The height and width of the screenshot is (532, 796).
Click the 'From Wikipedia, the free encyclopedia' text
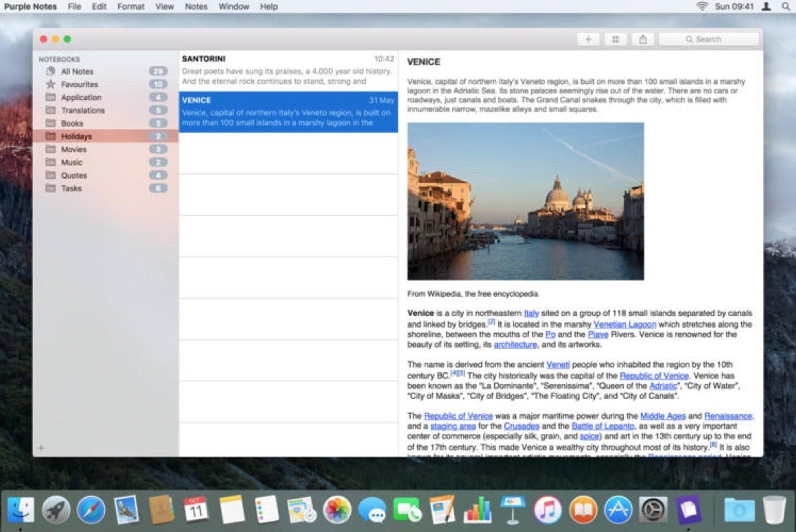(473, 294)
